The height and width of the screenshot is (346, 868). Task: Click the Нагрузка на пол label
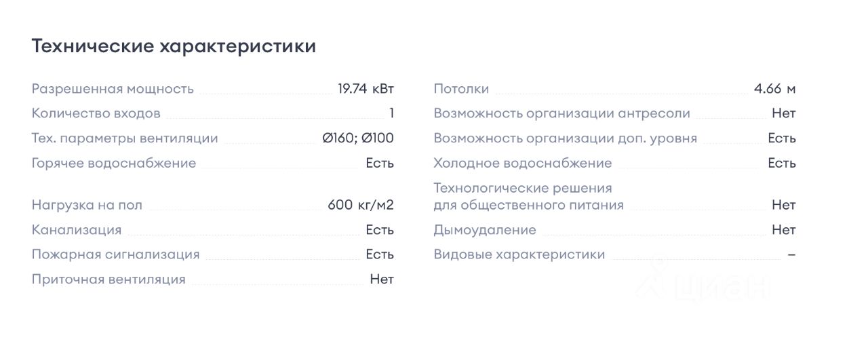[x=87, y=205]
